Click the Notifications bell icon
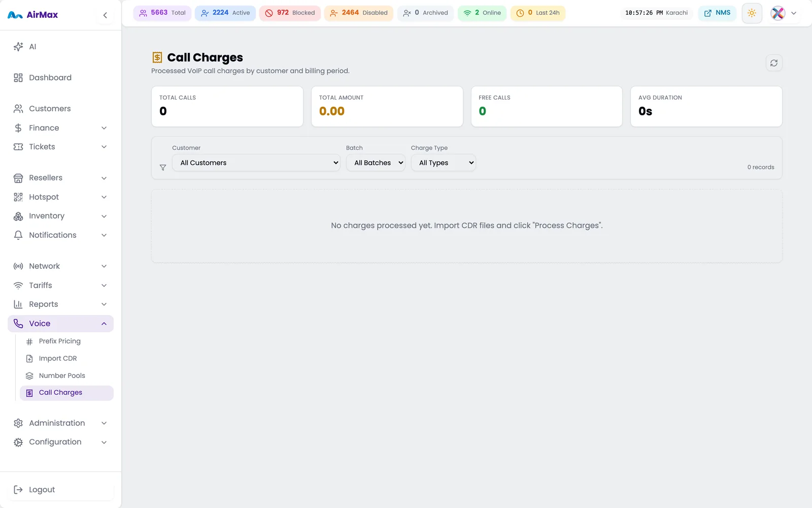 [18, 235]
